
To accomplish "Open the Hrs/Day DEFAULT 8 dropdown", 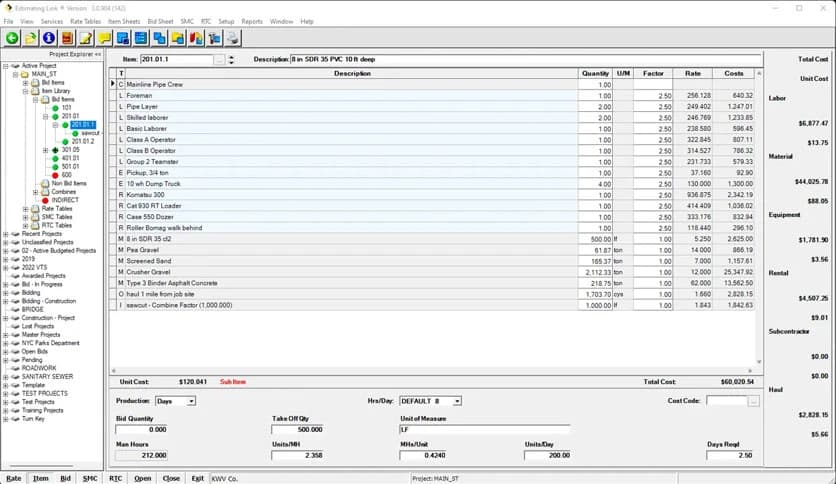I will [457, 401].
